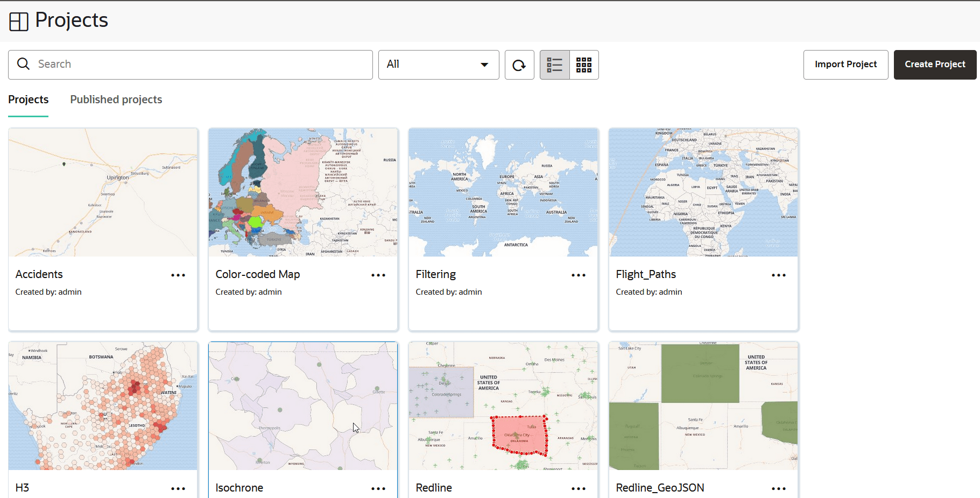Open the Flight_Paths options menu
980x498 pixels.
click(779, 275)
